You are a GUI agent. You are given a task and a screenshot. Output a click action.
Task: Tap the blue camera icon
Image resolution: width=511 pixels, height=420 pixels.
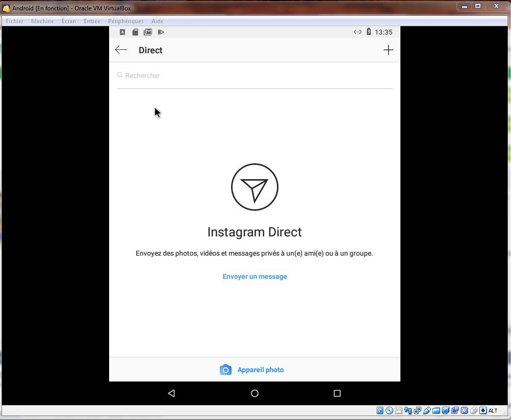click(x=226, y=370)
